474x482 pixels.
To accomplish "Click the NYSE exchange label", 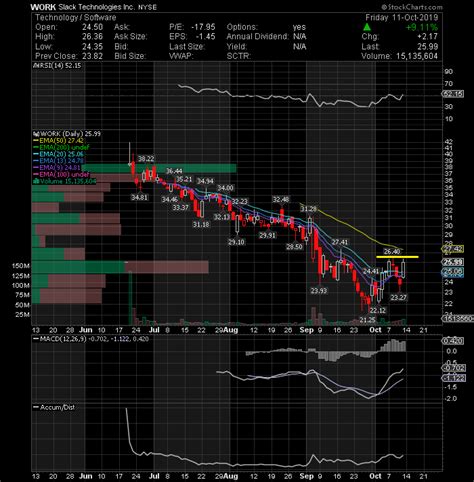I will point(147,7).
